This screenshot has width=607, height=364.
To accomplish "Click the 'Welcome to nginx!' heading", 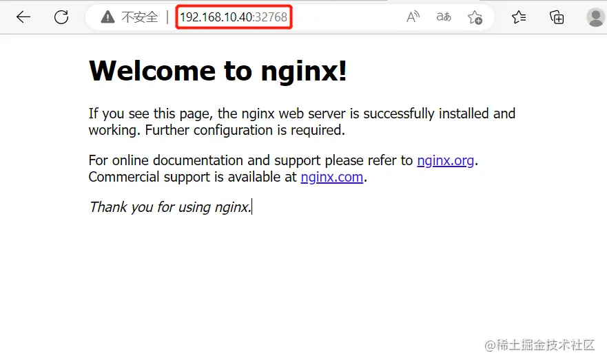I will 218,71.
